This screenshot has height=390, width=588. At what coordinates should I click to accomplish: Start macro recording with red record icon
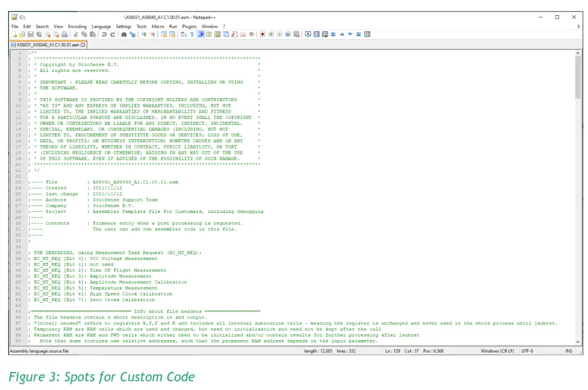coord(263,35)
